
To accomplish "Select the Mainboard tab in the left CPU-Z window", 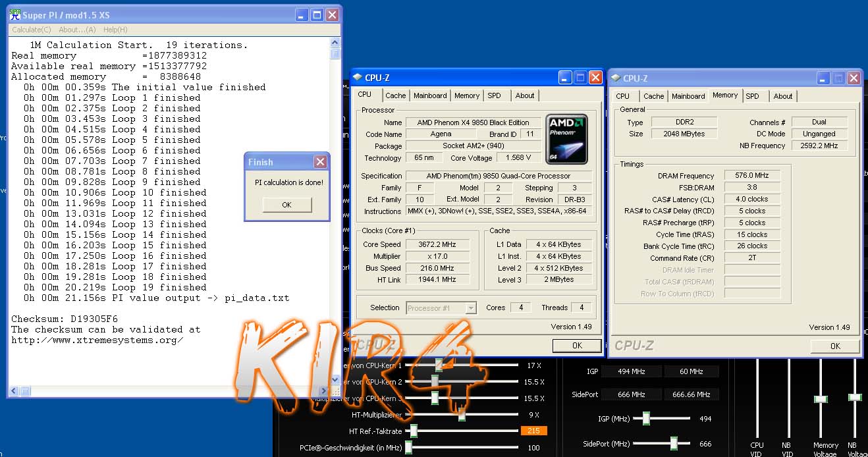I will pos(430,95).
